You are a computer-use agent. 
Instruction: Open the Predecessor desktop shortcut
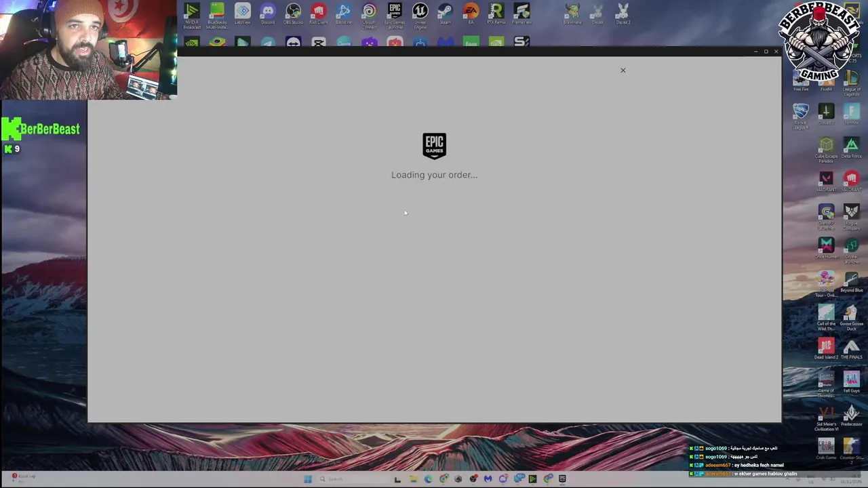pyautogui.click(x=852, y=416)
